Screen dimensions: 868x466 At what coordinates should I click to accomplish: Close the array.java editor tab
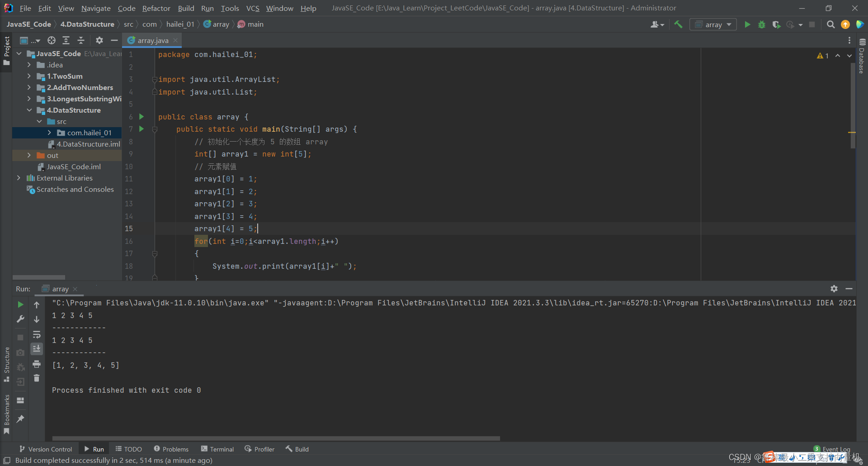175,40
